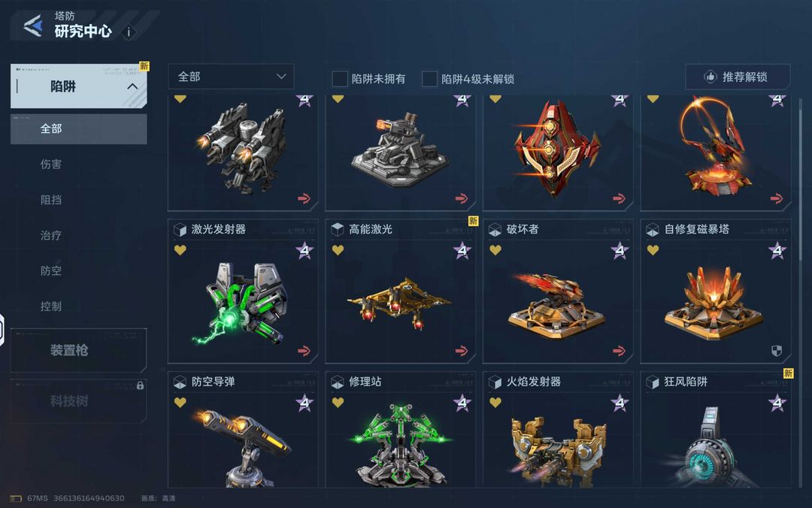Click the heart icon on 火焰发射器 card
812x508 pixels.
(495, 402)
